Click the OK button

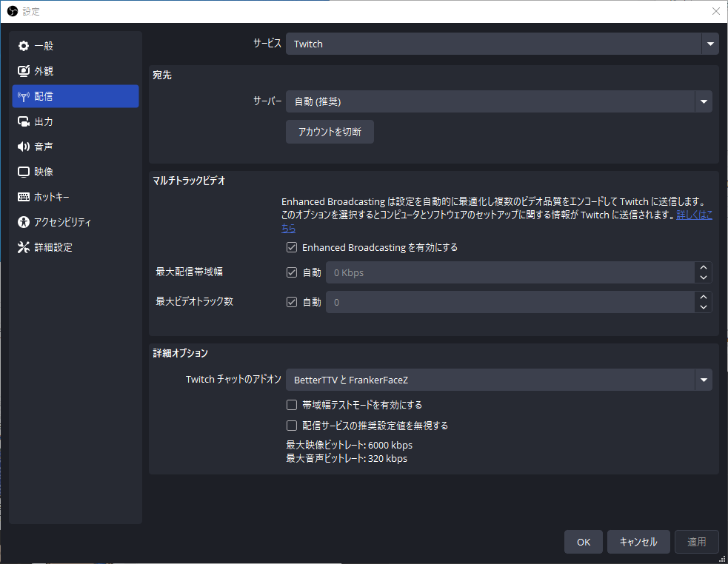tap(584, 542)
